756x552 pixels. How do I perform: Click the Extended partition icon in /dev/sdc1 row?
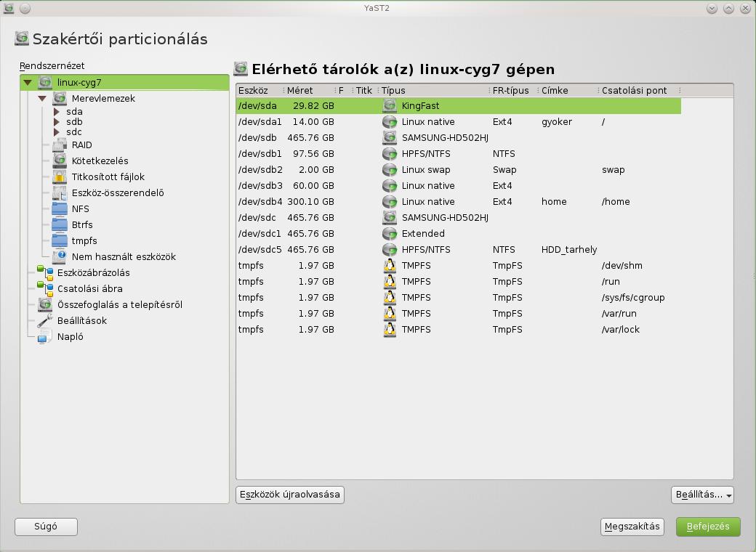[x=390, y=234]
